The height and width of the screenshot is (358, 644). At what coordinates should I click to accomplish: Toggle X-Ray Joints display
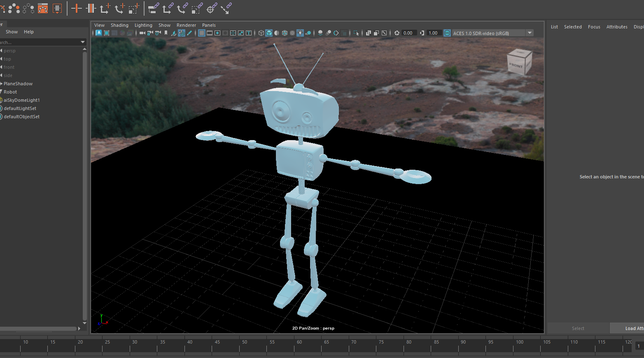(x=384, y=33)
